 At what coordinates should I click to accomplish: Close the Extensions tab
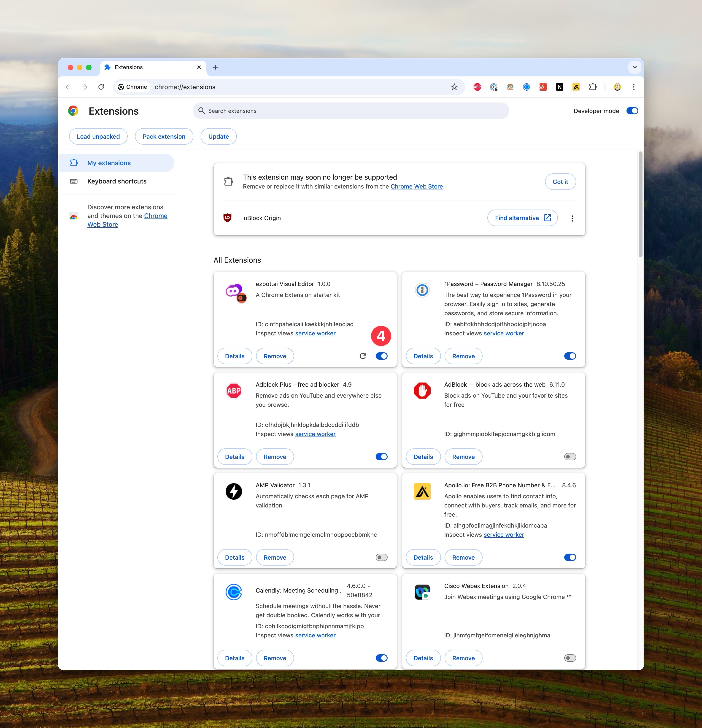click(x=199, y=67)
